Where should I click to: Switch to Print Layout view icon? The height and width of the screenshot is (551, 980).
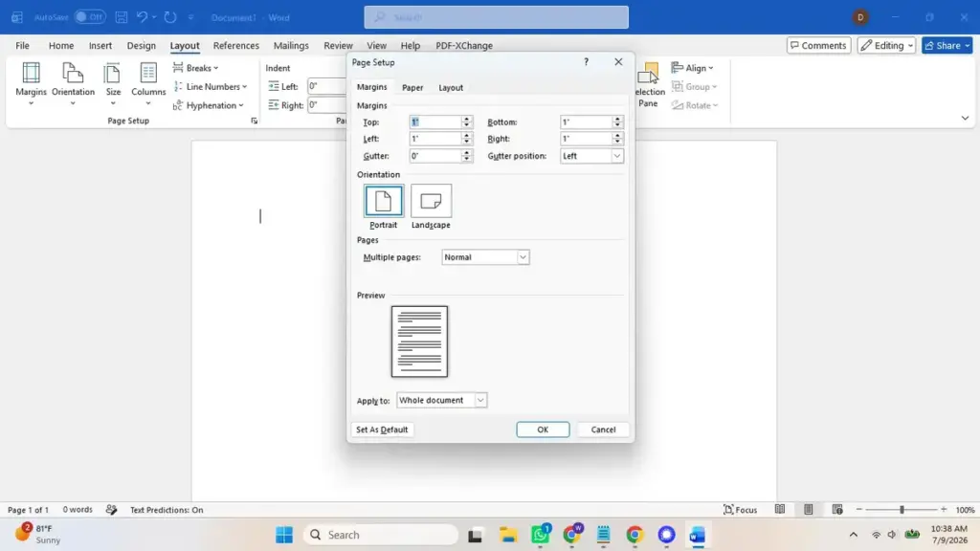pos(808,510)
